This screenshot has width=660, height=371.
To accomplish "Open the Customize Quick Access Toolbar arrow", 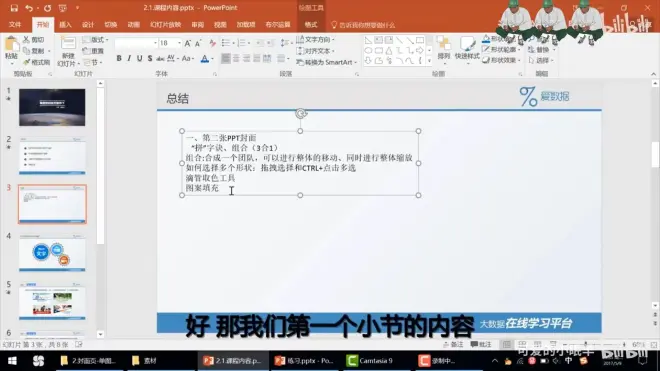I will pyautogui.click(x=77, y=8).
